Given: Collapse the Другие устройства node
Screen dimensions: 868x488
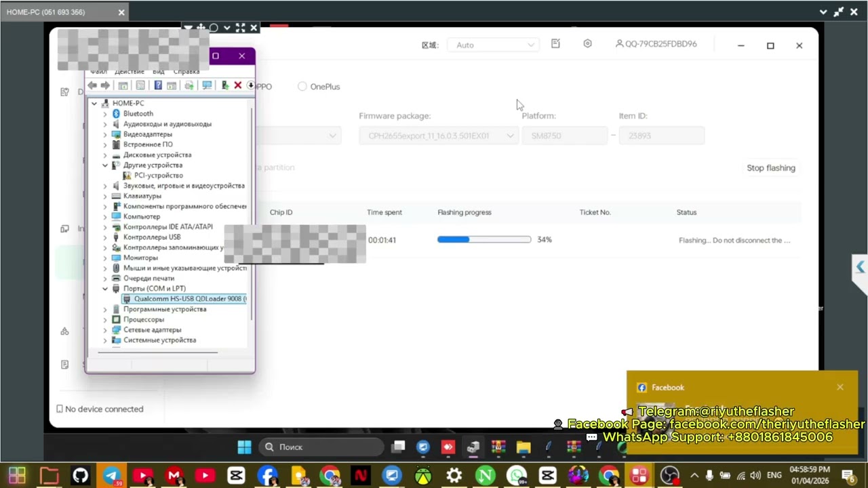Looking at the screenshot, I should click(x=105, y=165).
